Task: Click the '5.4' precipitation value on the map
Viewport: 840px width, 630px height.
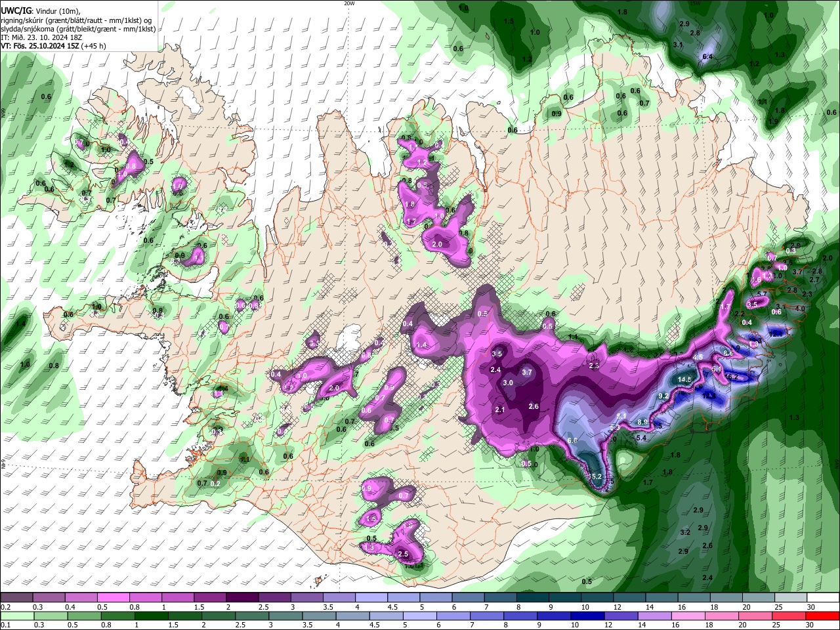Action: pyautogui.click(x=641, y=438)
